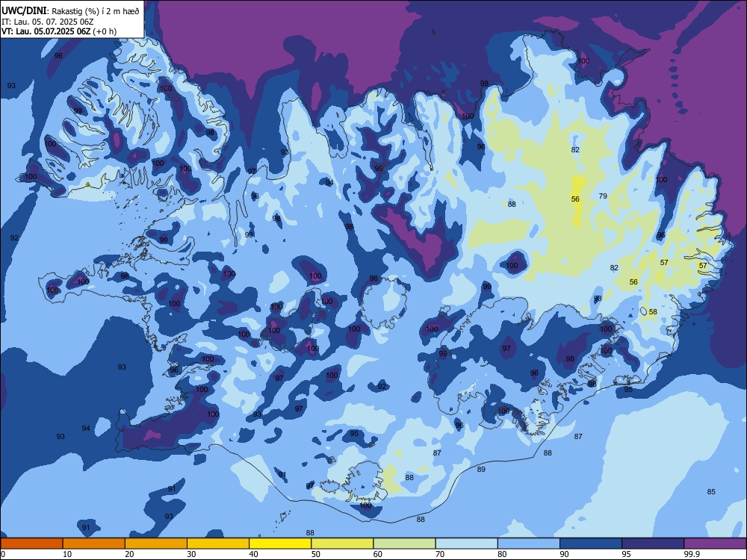Click the '30' legend scale label
The image size is (747, 560).
191,554
